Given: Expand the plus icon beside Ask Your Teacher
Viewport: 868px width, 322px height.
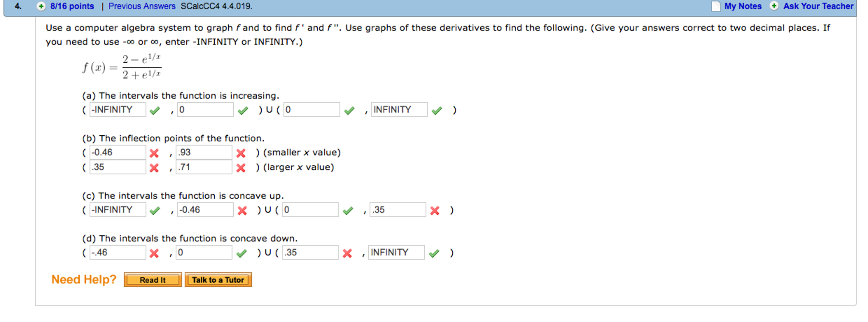Looking at the screenshot, I should (x=775, y=6).
